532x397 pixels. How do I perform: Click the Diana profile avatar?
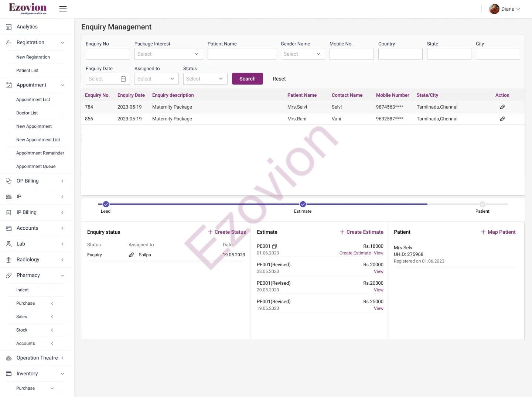(494, 9)
